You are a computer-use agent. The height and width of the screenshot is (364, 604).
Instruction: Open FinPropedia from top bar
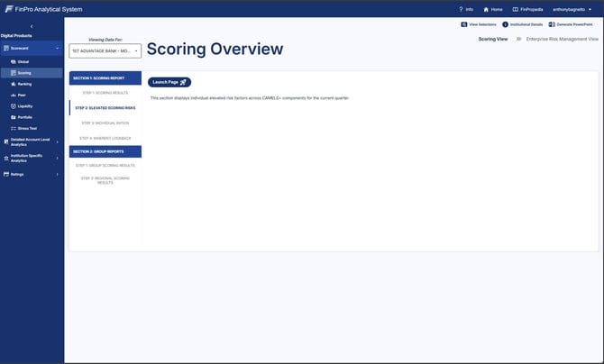tap(527, 9)
